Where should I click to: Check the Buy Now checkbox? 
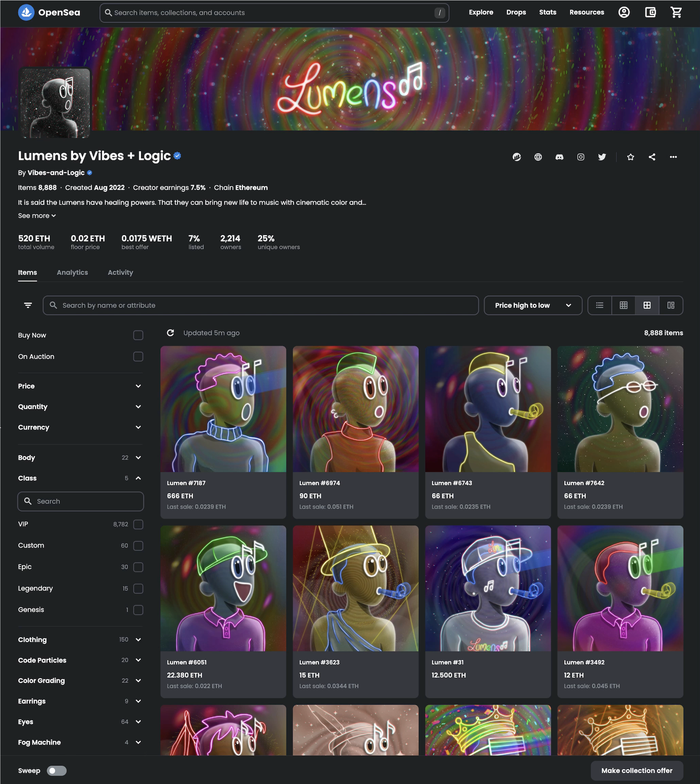point(138,335)
